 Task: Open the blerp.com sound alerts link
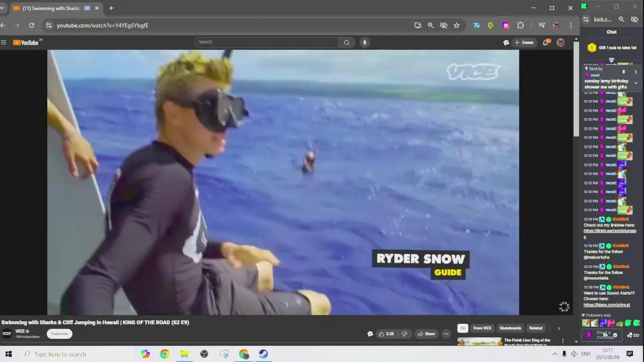(x=607, y=305)
